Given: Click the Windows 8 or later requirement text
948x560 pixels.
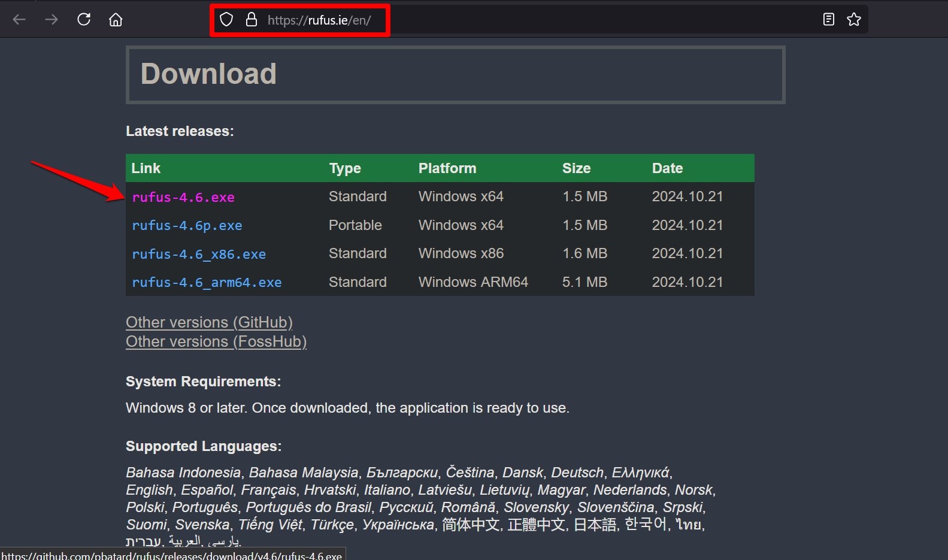Looking at the screenshot, I should tap(347, 408).
